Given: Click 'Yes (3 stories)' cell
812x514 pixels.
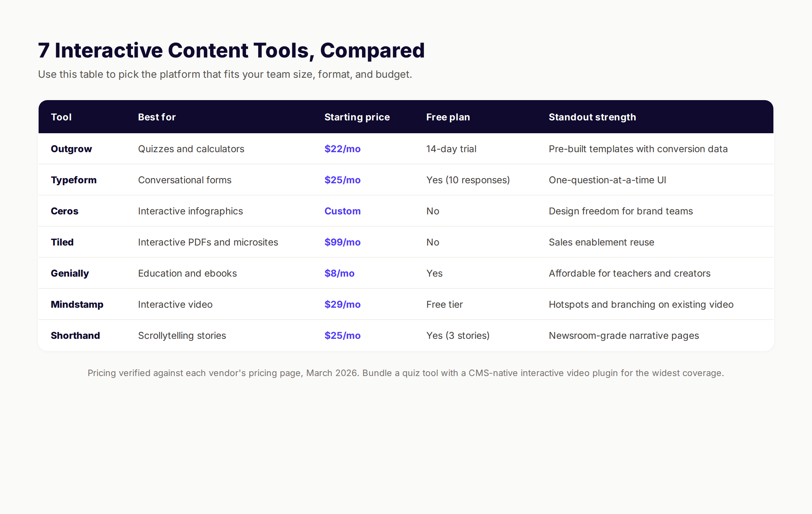Looking at the screenshot, I should pos(458,335).
